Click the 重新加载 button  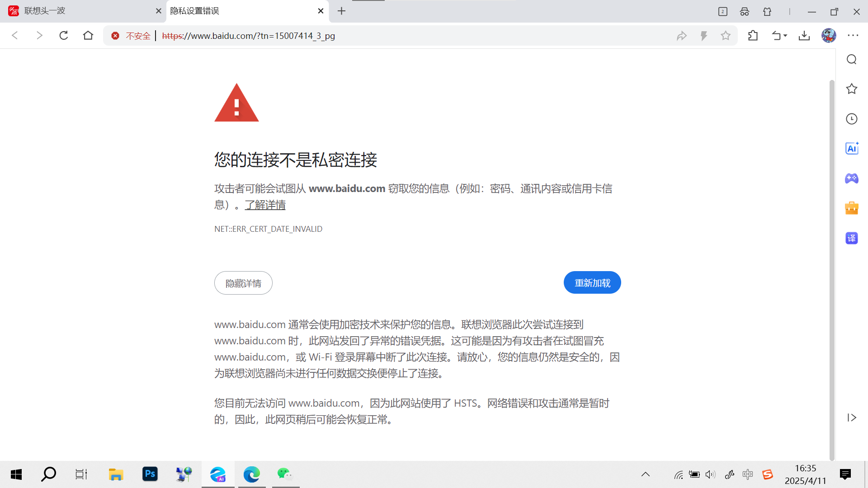coord(592,283)
